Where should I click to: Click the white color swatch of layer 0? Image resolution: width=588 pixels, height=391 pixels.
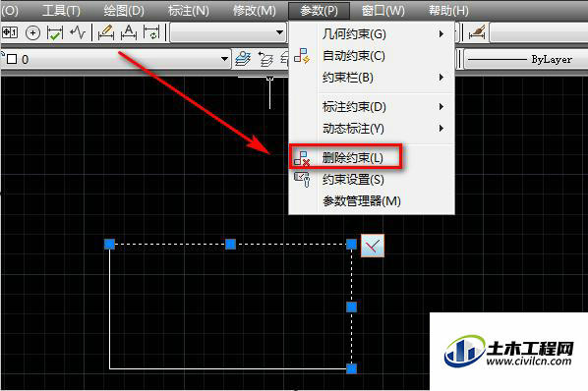[12, 59]
